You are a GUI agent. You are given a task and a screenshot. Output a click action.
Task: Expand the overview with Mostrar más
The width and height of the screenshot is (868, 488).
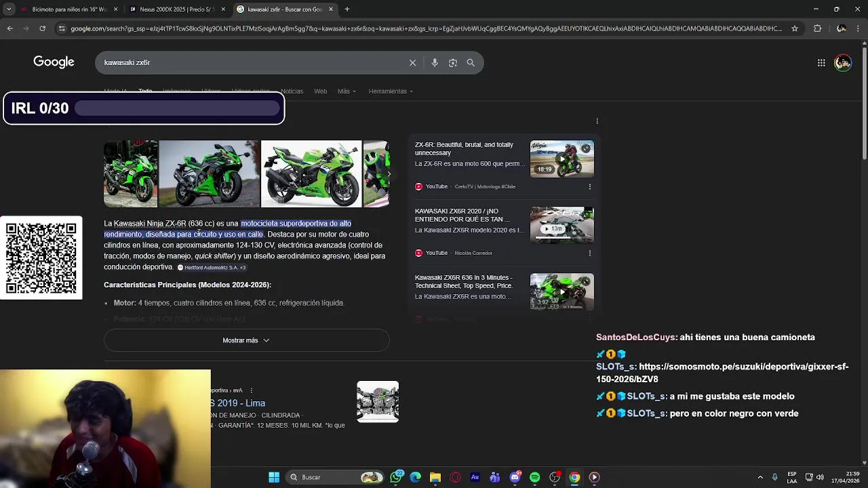[247, 340]
